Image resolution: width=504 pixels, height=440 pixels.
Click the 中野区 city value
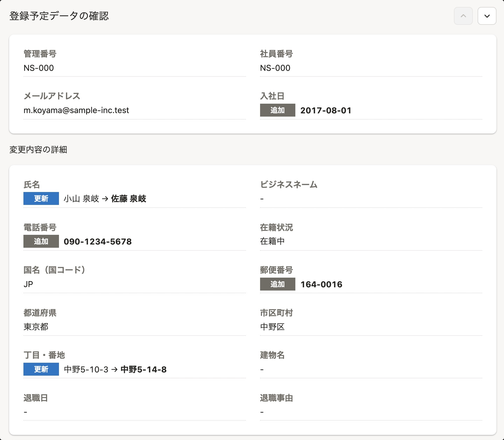tap(272, 327)
